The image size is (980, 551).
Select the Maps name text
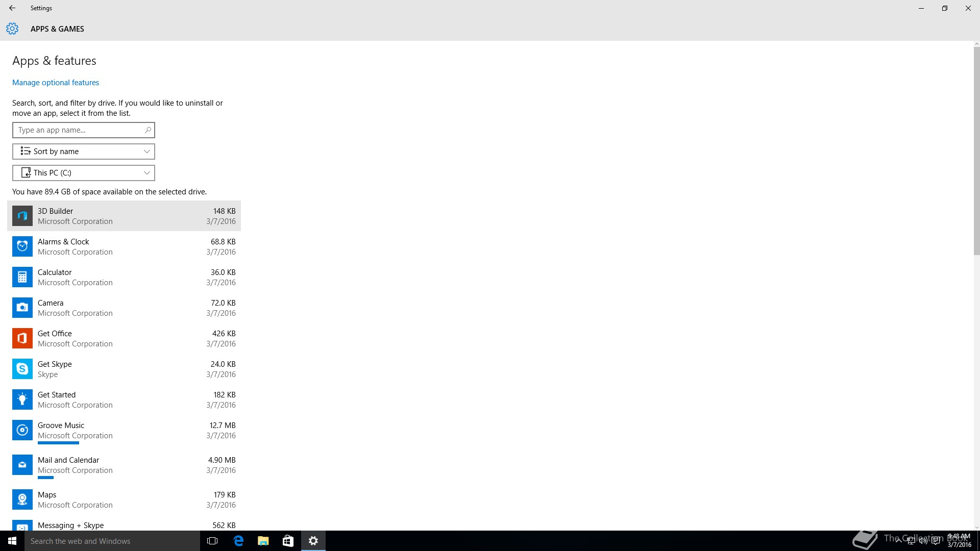47,495
